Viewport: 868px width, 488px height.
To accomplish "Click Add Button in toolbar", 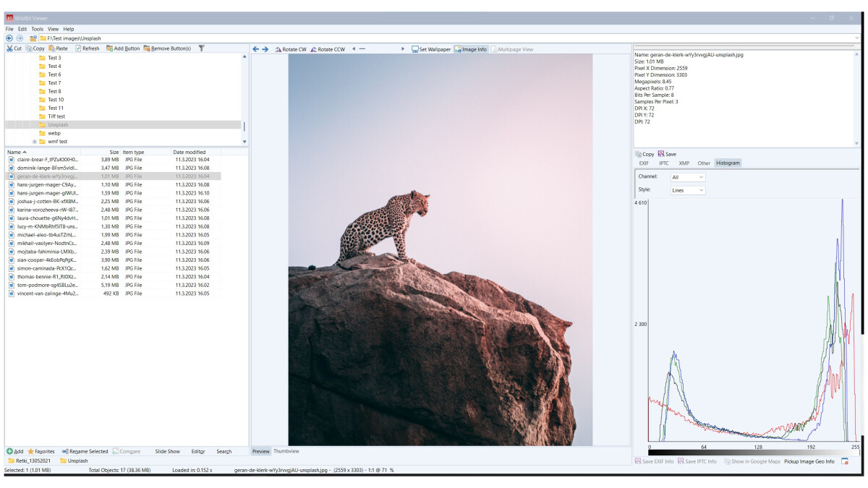I will (123, 48).
